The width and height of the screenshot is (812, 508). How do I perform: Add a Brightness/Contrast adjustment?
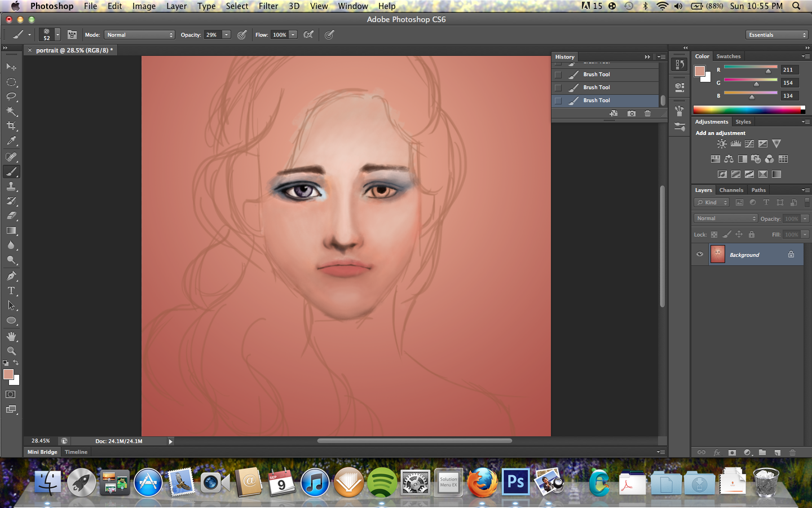[x=722, y=143]
